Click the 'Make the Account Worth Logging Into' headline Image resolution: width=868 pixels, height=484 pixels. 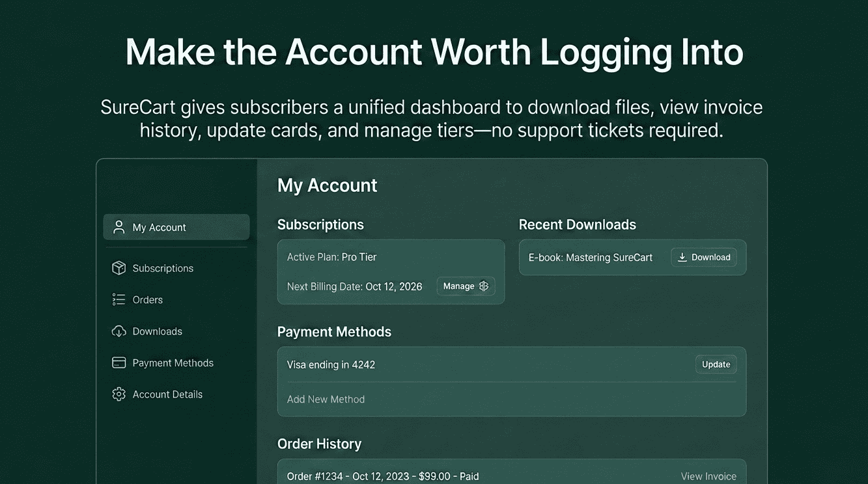pyautogui.click(x=434, y=51)
